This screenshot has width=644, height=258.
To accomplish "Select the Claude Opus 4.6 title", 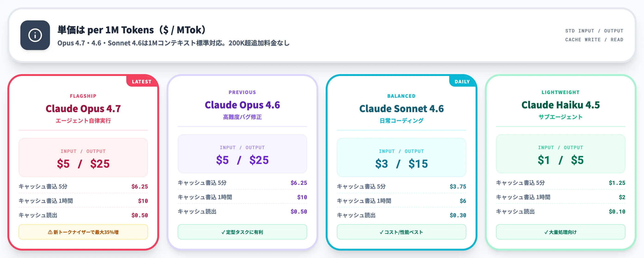I will coord(242,105).
